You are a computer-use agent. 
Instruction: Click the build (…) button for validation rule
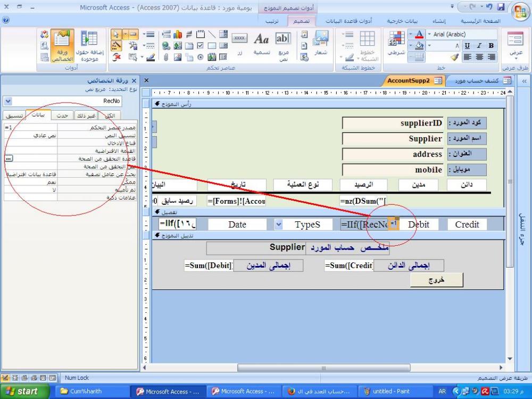coord(9,159)
